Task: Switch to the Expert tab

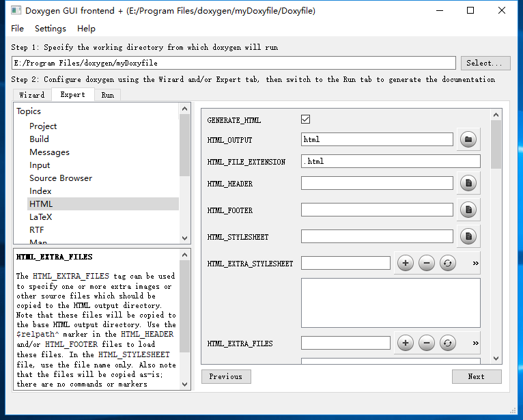Action: 72,94
